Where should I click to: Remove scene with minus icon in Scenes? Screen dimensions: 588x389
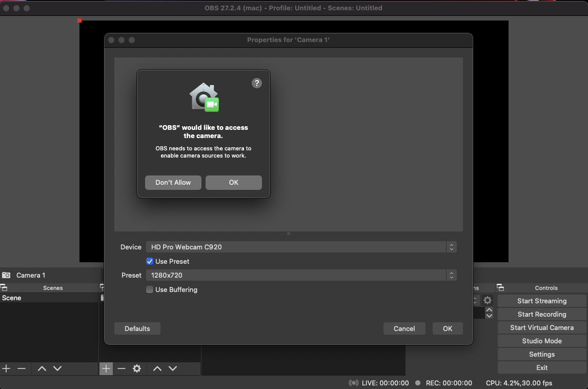pyautogui.click(x=22, y=368)
